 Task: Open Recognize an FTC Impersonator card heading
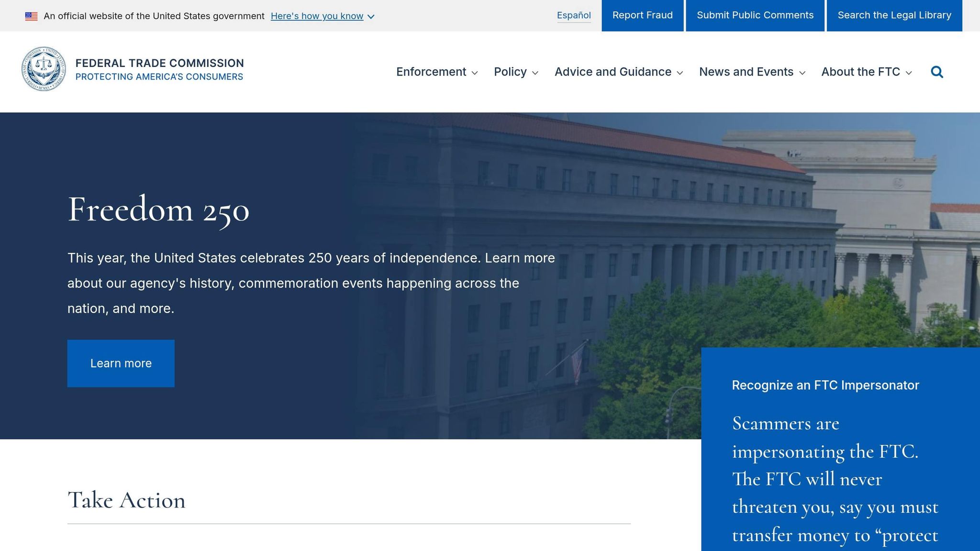point(825,386)
